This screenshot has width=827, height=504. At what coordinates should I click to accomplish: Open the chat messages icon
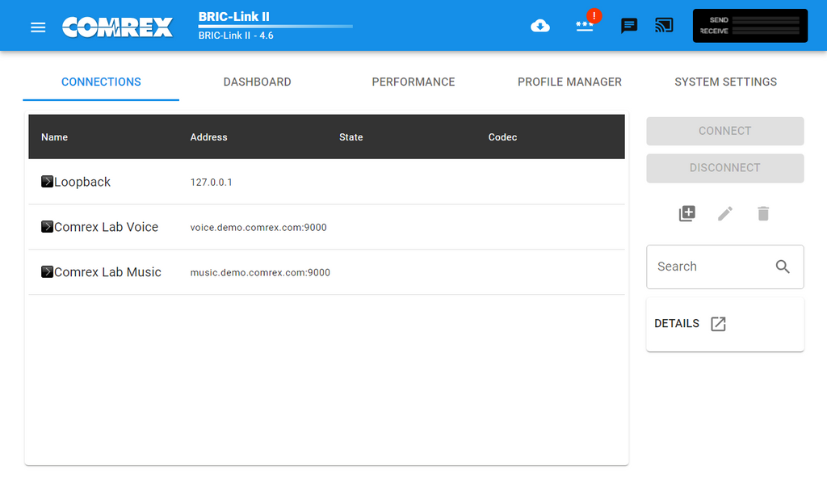tap(629, 26)
